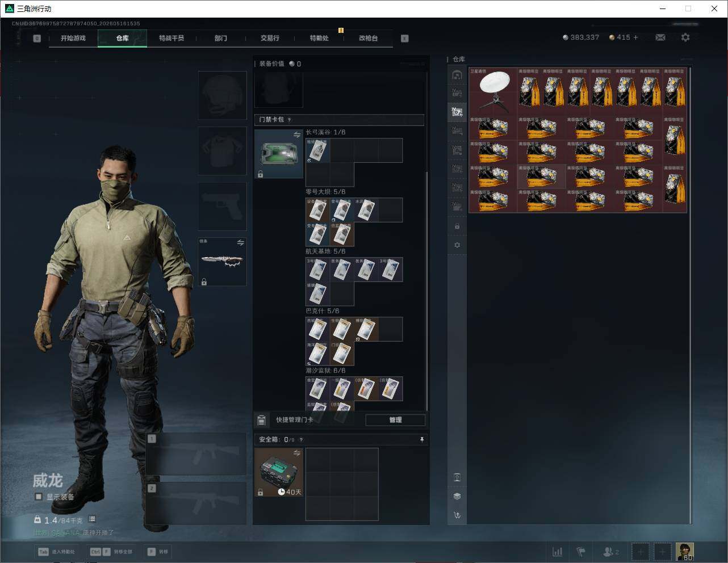Open the stats bar-chart icon in bottom bar

tap(558, 552)
